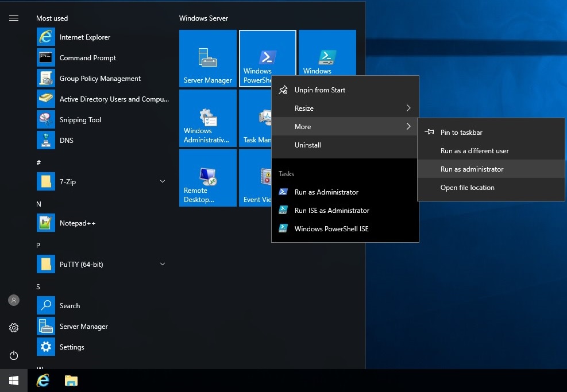Click the Windows Administrative Tools tile
Screen dimensions: 567x392
coord(207,118)
